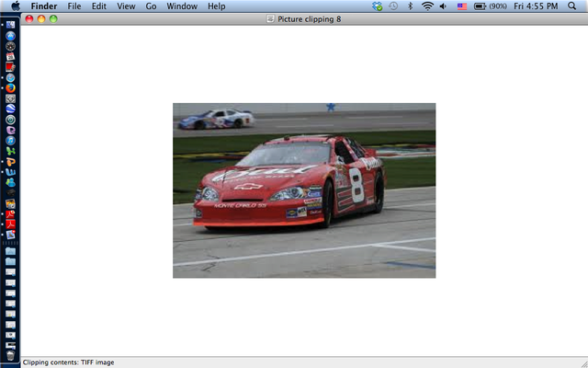This screenshot has width=588, height=368.
Task: Open Microsoft Word blue icon in Dock
Action: 10,172
